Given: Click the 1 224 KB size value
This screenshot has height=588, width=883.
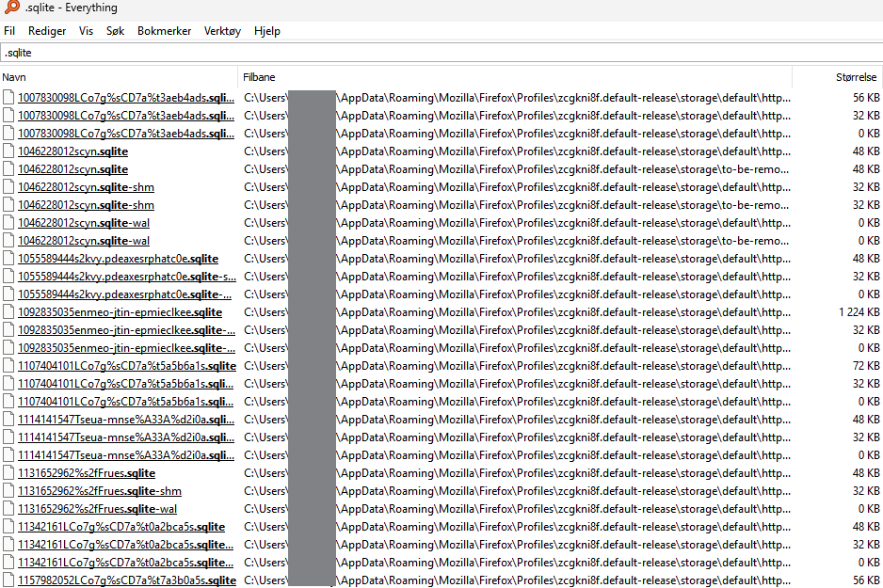Looking at the screenshot, I should [x=859, y=312].
